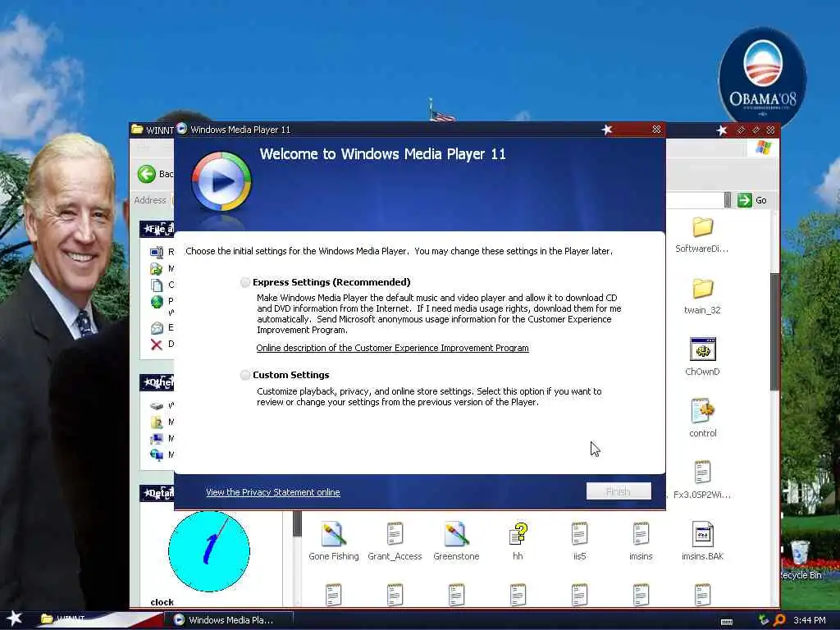
Task: Click the vertical scrollbar of WINNT file list
Action: pyautogui.click(x=774, y=331)
